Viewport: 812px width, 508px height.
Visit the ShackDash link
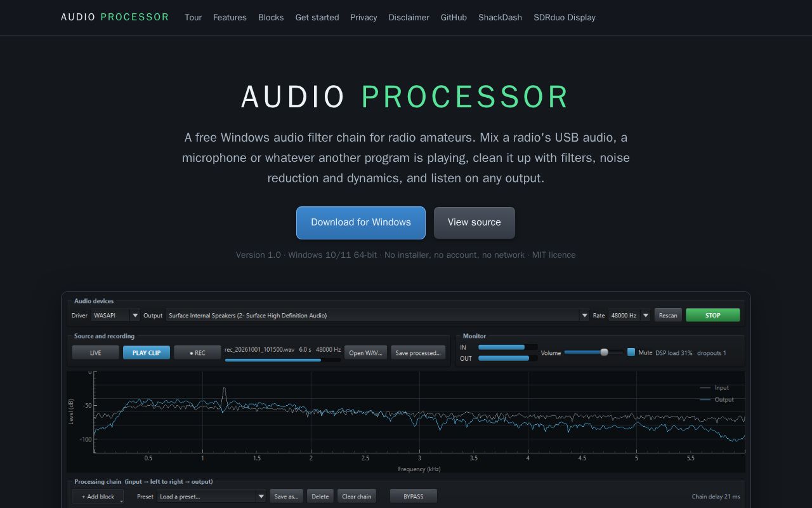(x=500, y=17)
